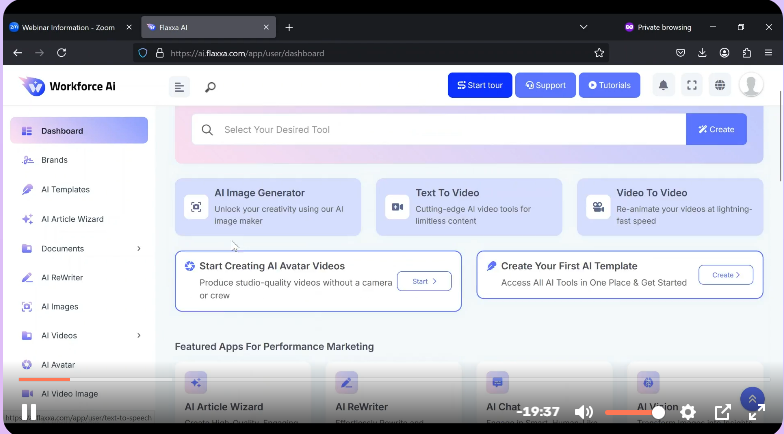Open the Dashboard sidebar item
Viewport: 784px width, 434px height.
[x=79, y=130]
